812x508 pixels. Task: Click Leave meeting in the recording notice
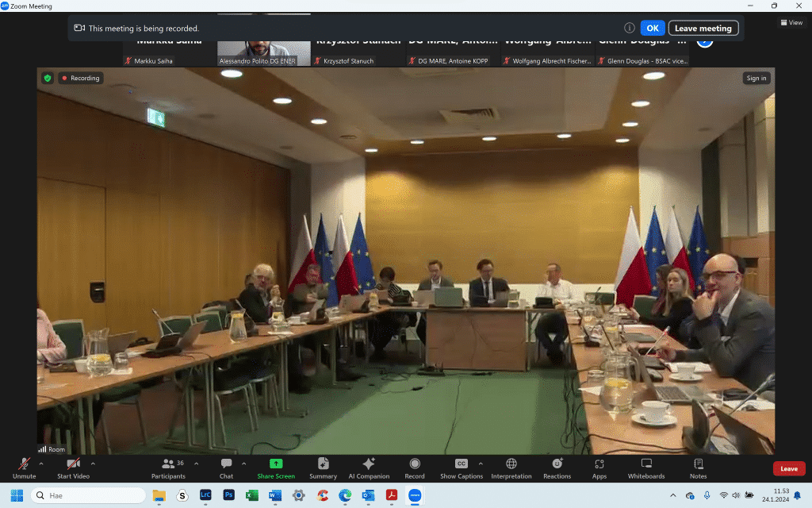click(703, 28)
